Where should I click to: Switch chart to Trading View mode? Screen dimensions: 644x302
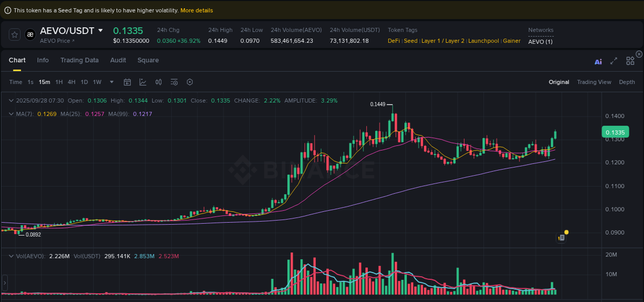click(594, 82)
